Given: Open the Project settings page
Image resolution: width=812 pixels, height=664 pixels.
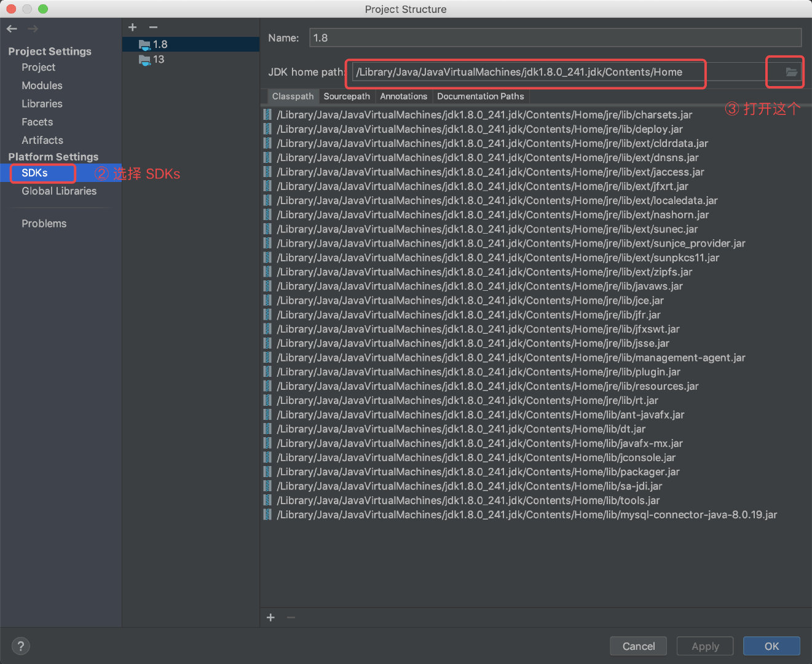Looking at the screenshot, I should 38,67.
